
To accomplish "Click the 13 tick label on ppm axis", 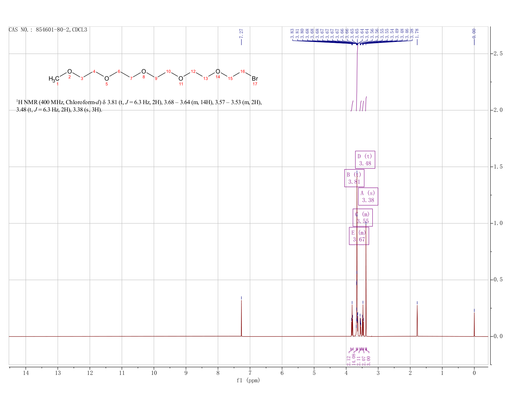I will point(58,373).
